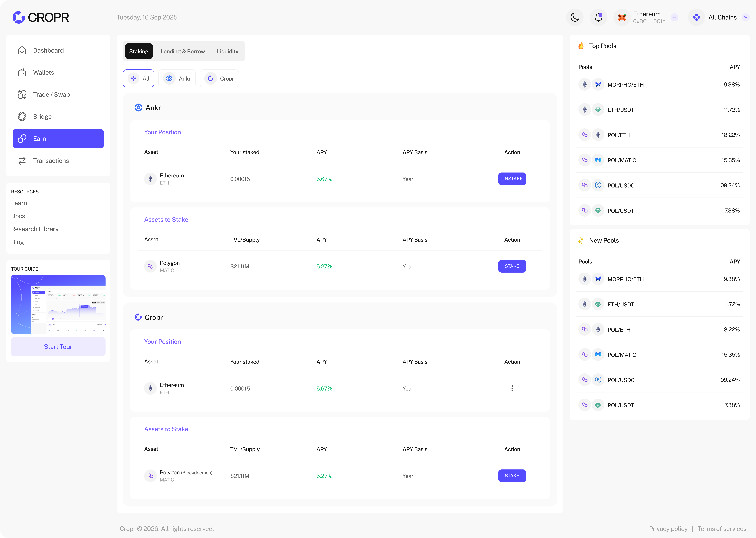This screenshot has height=538, width=756.
Task: Switch to the Liquidity tab
Action: [x=227, y=51]
